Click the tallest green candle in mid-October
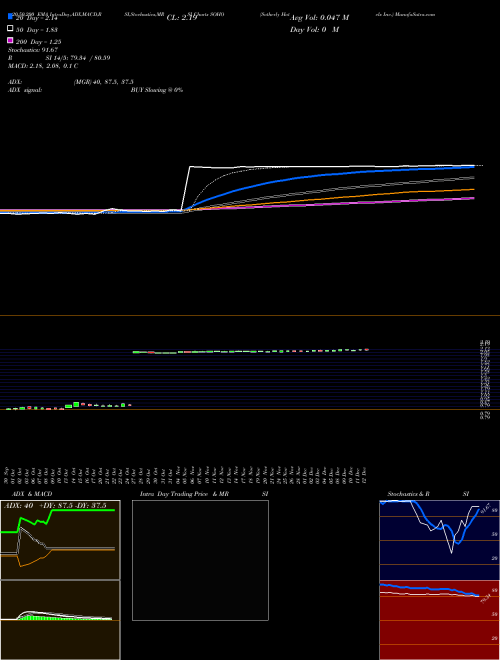Image resolution: width=500 pixels, height=660 pixels. click(x=76, y=405)
